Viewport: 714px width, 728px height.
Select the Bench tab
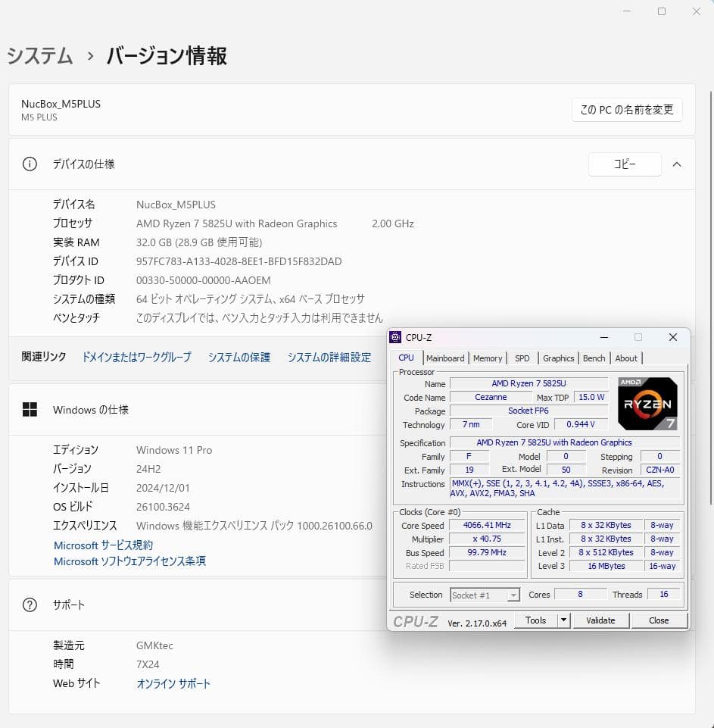pyautogui.click(x=594, y=358)
